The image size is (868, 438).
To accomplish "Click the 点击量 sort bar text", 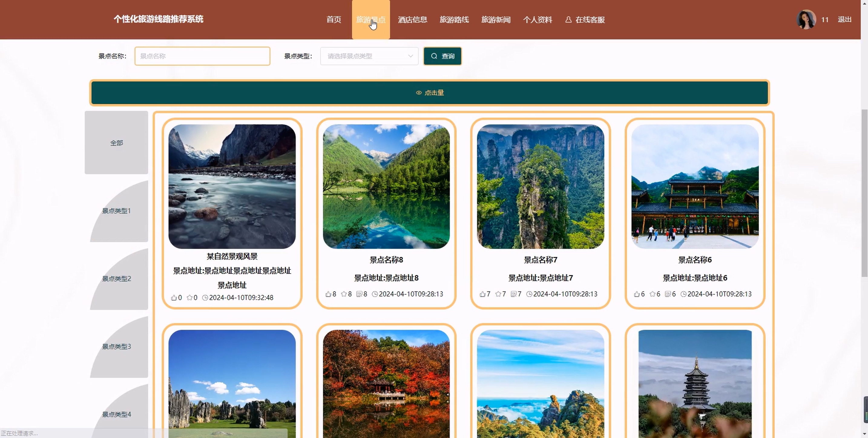I will click(x=434, y=93).
